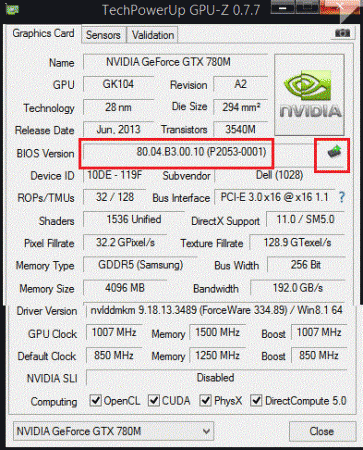Image resolution: width=363 pixels, height=450 pixels.
Task: Click ROPs/TMUs value 32 / 128
Action: [115, 197]
